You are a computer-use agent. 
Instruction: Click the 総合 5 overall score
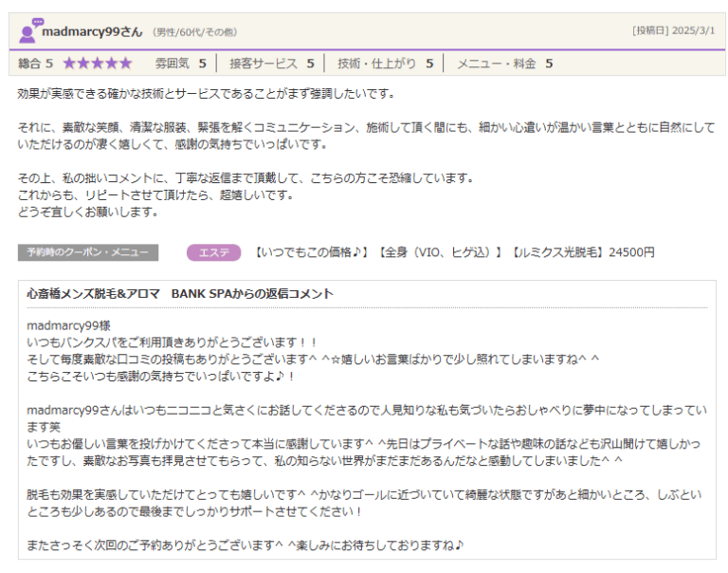pyautogui.click(x=36, y=64)
